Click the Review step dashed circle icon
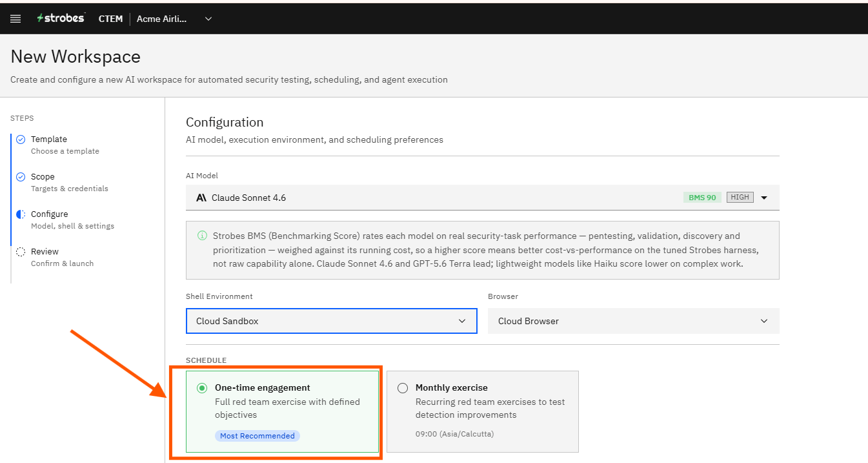 [x=21, y=252]
